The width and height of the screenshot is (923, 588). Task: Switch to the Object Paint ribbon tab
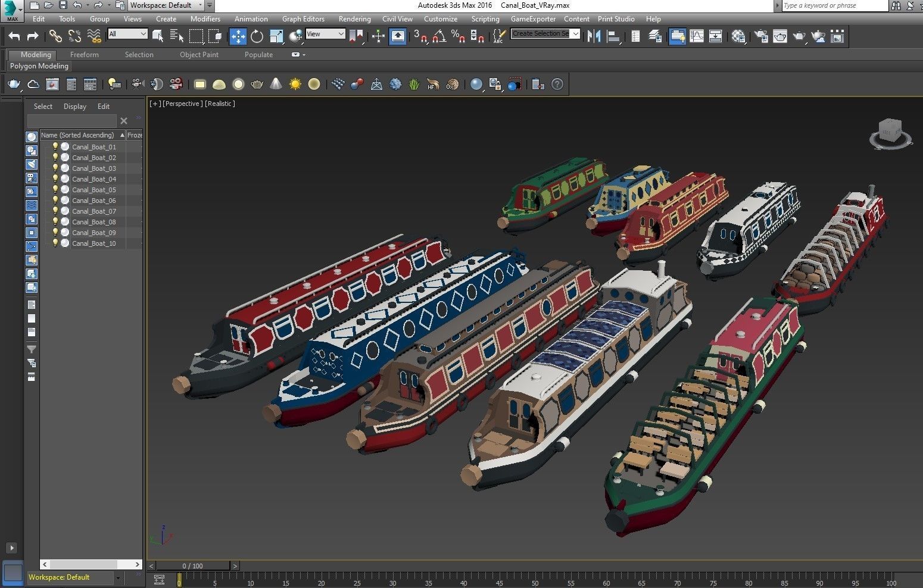point(199,55)
